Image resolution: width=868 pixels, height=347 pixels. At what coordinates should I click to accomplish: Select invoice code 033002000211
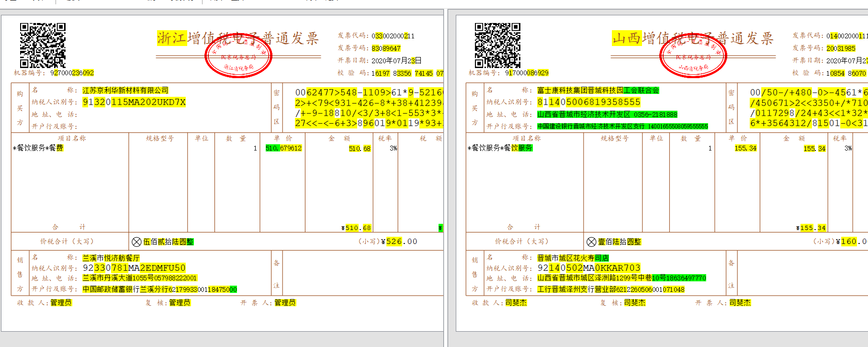[393, 36]
